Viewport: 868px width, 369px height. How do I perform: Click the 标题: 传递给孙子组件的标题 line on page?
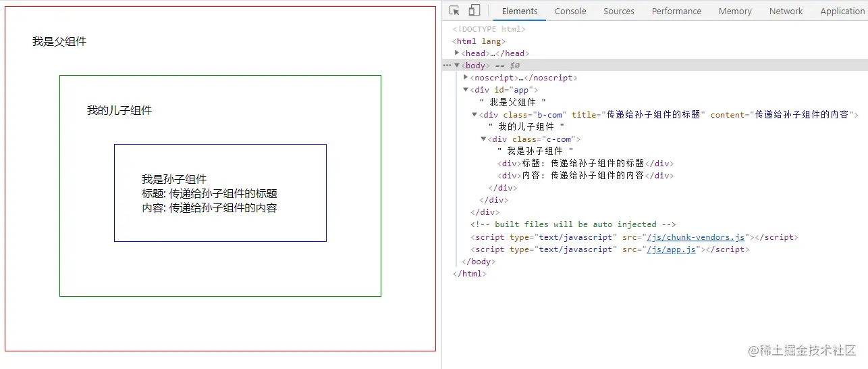pos(209,193)
